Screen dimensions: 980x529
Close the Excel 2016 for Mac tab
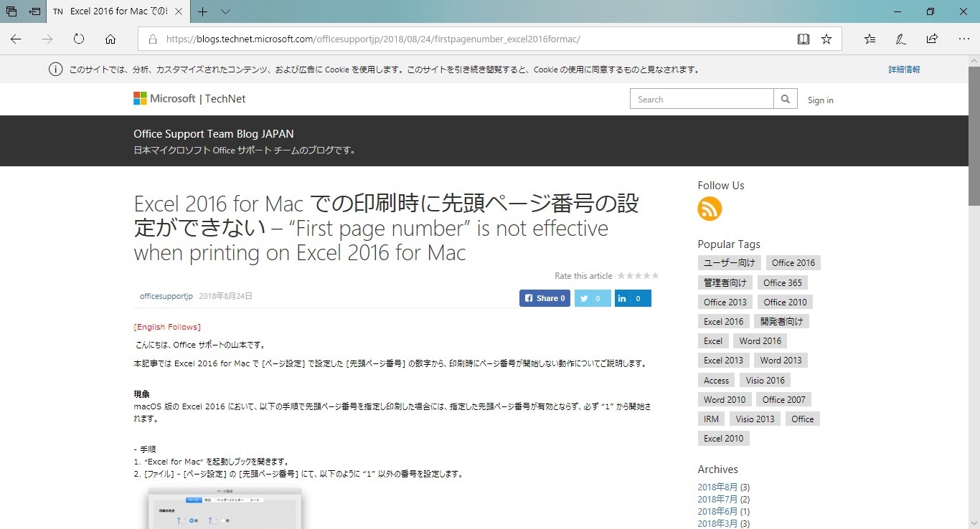(x=178, y=11)
